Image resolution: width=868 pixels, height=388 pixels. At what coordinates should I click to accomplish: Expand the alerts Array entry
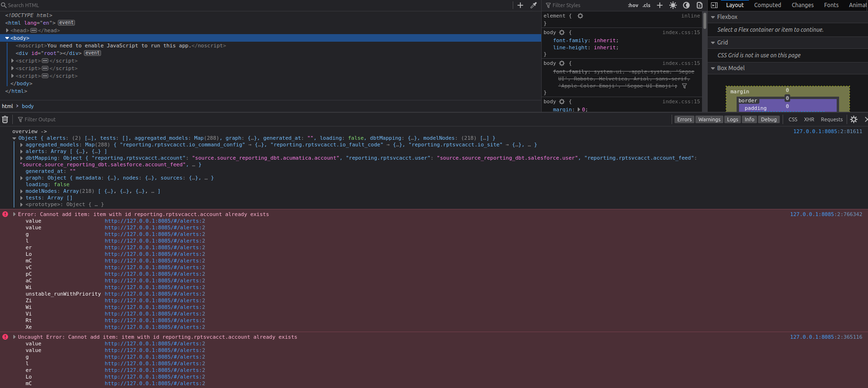tap(21, 152)
